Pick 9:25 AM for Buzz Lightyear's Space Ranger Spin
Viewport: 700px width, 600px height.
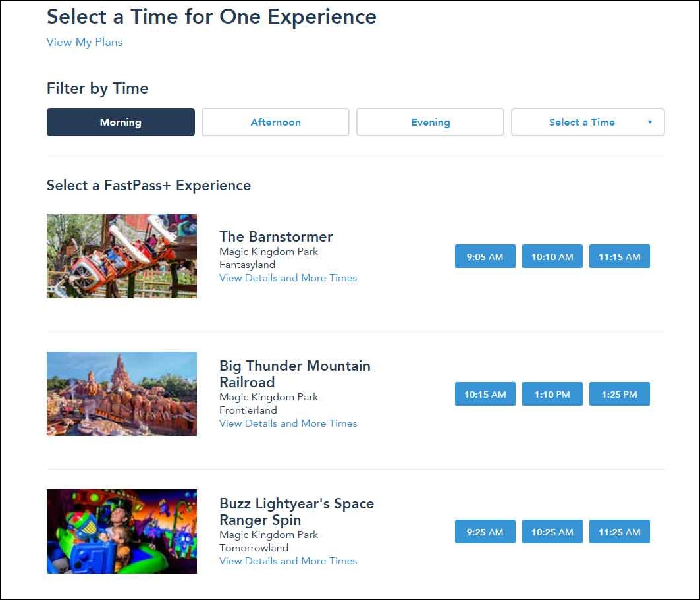pyautogui.click(x=485, y=532)
